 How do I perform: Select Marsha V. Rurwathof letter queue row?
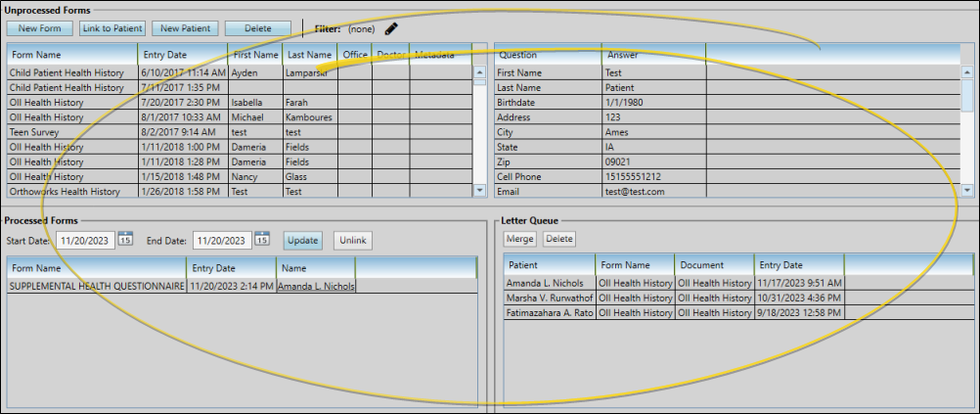click(549, 298)
